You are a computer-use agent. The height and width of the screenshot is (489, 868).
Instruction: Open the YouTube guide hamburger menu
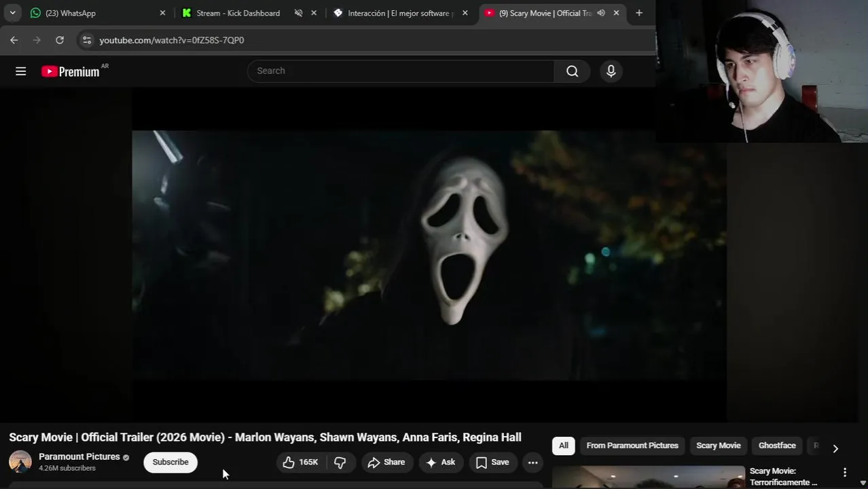click(x=21, y=71)
